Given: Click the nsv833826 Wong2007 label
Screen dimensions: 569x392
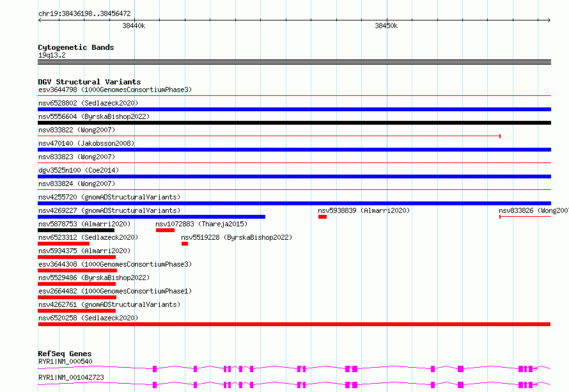Looking at the screenshot, I should coord(533,210).
